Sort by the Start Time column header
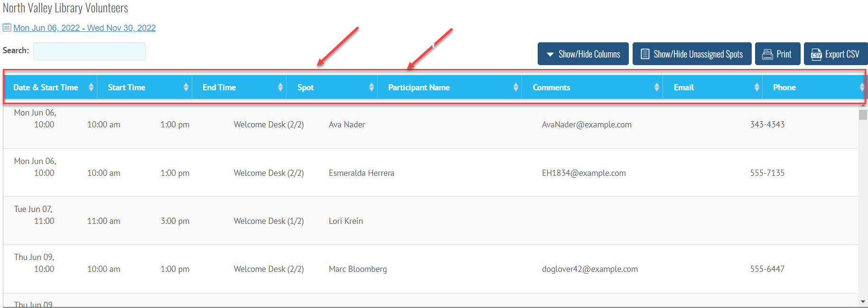868x308 pixels. coord(127,87)
